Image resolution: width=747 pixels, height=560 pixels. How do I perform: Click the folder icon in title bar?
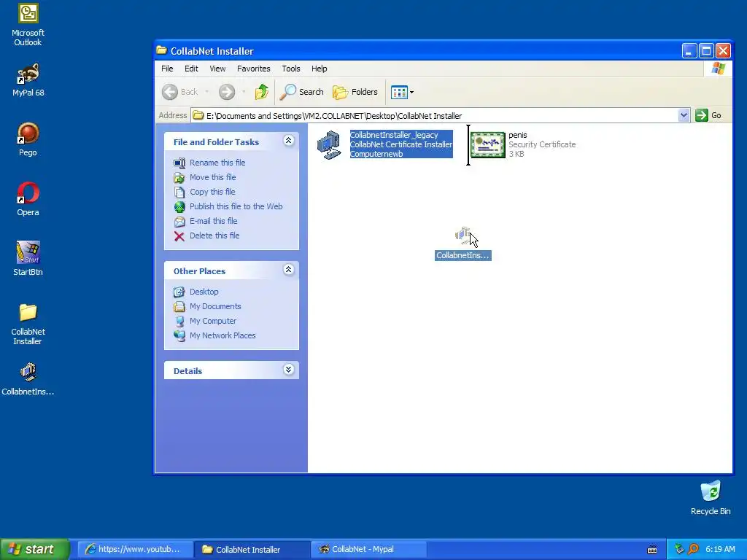pyautogui.click(x=161, y=50)
